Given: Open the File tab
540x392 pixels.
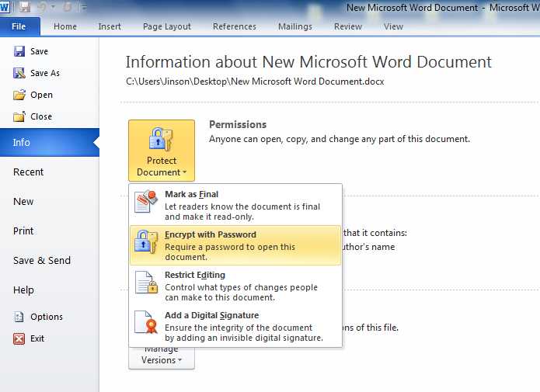Looking at the screenshot, I should pos(19,26).
